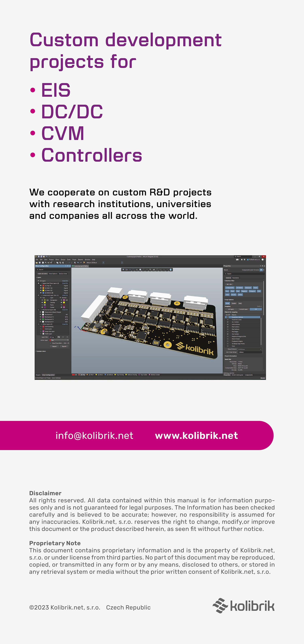Click the redo arrow in the main toolbar

point(81,263)
